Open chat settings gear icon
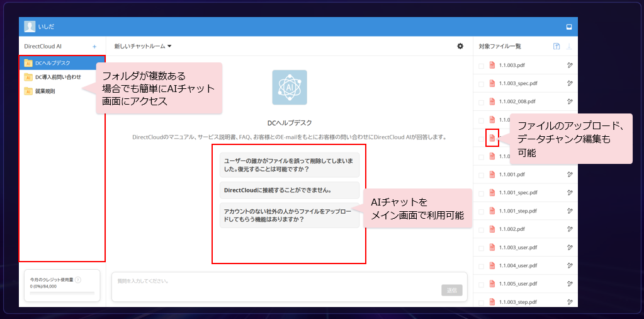 click(x=460, y=46)
